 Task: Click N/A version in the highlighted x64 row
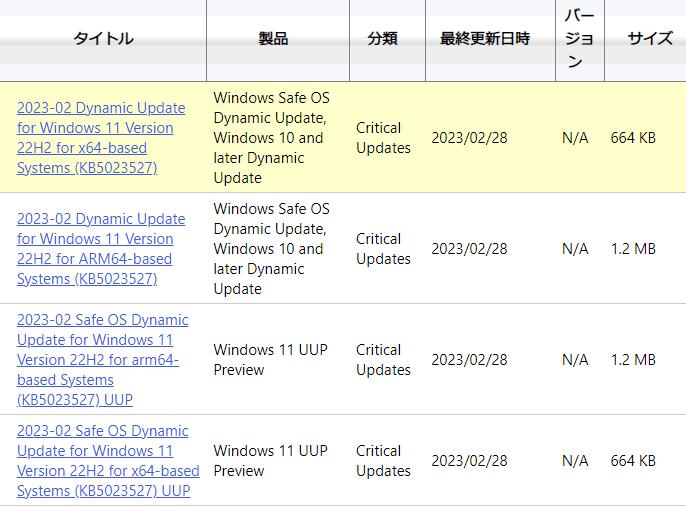click(x=575, y=138)
